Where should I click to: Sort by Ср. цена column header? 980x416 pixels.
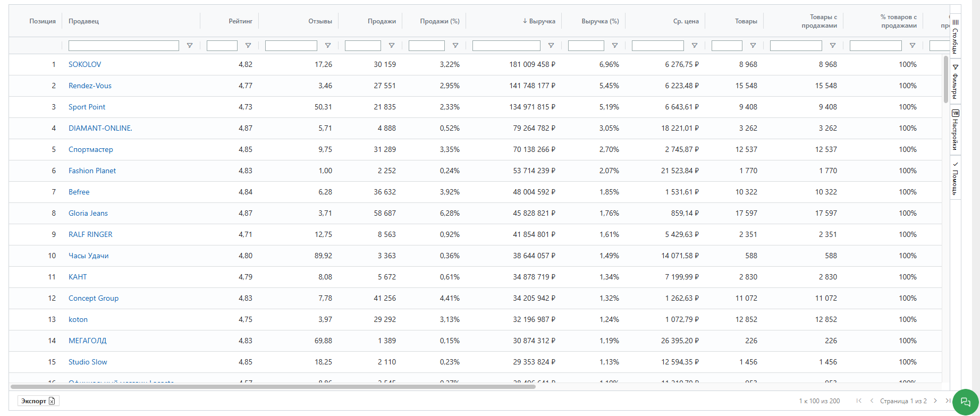(686, 21)
